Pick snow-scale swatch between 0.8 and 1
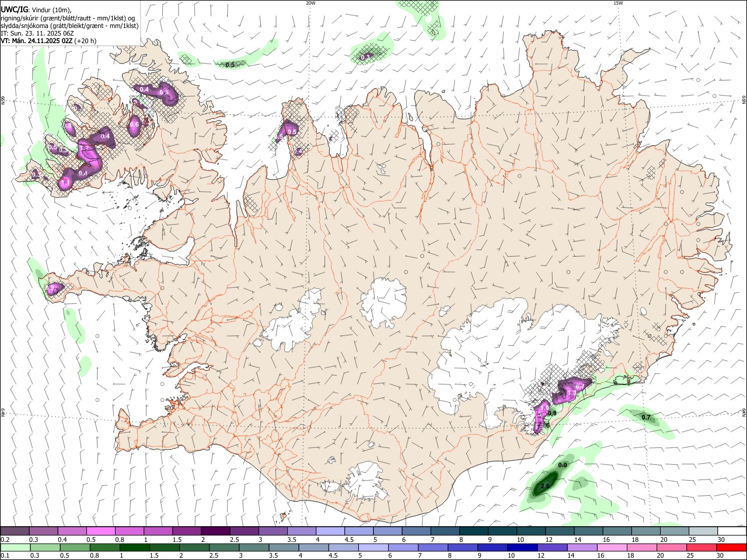This screenshot has width=747, height=560. 129,531
